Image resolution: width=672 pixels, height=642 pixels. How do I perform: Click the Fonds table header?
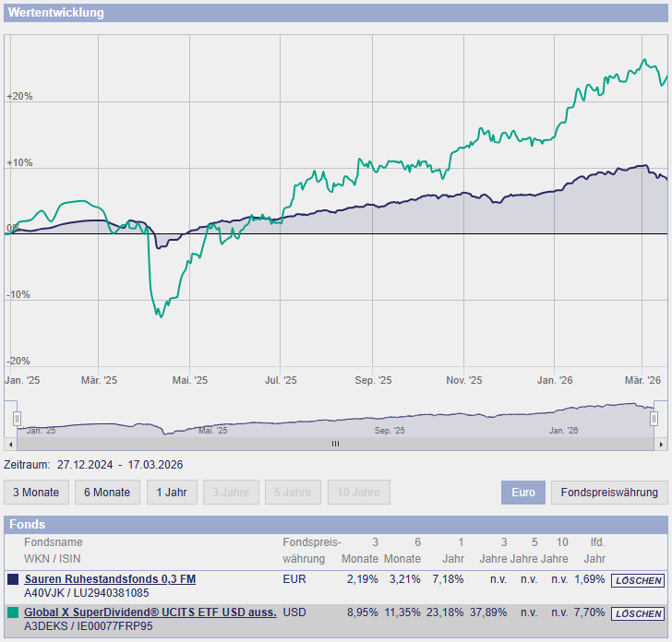tap(336, 524)
